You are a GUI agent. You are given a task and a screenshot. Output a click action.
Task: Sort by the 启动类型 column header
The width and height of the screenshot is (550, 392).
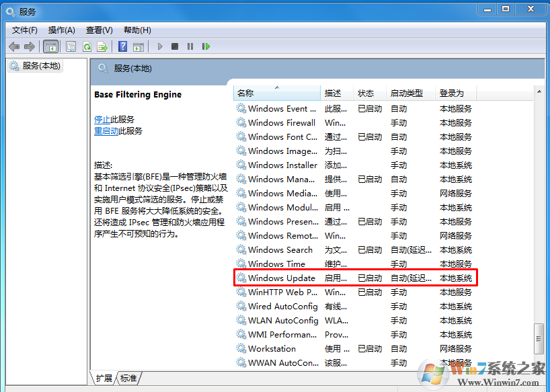[411, 93]
